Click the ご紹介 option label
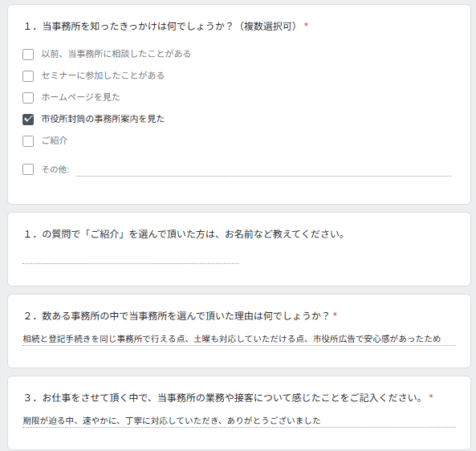Viewport: 476px width, 451px height. [55, 140]
